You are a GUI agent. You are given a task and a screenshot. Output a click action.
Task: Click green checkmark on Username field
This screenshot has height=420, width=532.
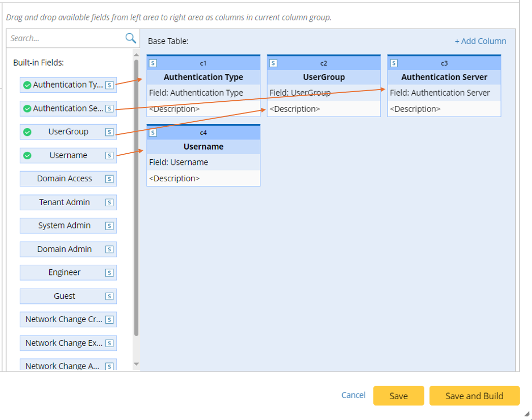click(x=27, y=156)
